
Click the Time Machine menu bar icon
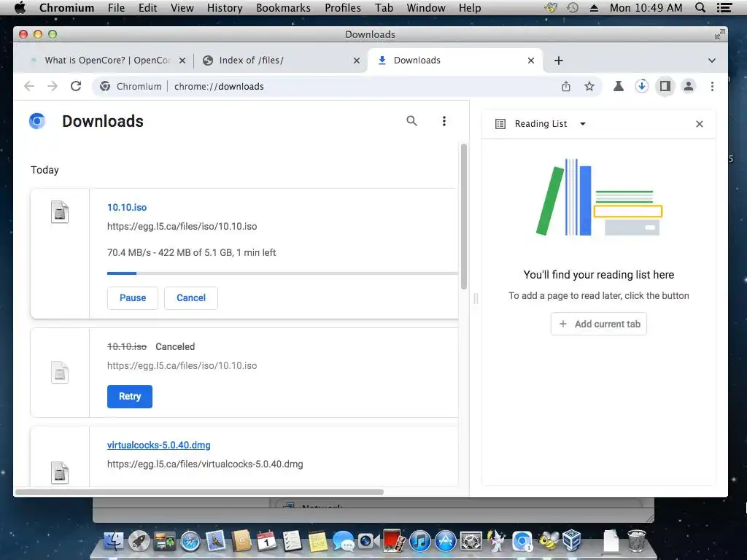pyautogui.click(x=573, y=7)
